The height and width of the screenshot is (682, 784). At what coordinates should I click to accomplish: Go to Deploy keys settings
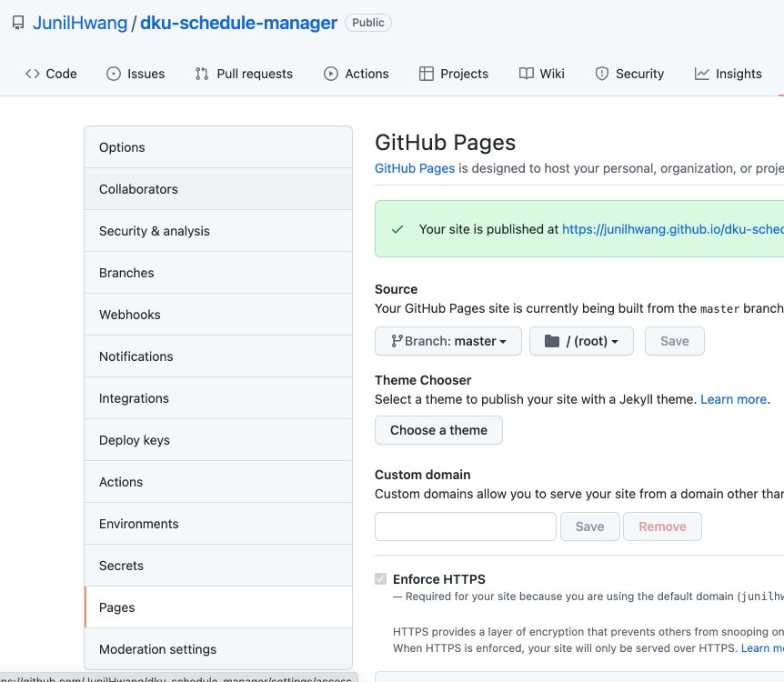coord(218,440)
